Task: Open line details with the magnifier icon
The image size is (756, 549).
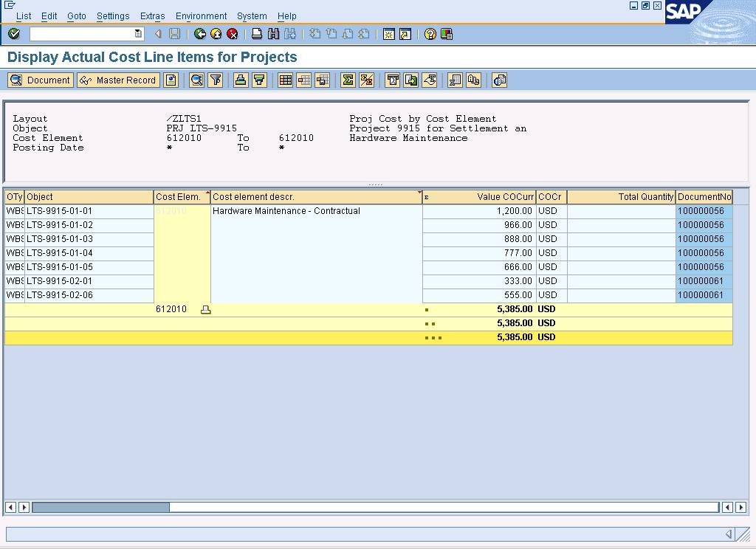Action: pos(196,80)
